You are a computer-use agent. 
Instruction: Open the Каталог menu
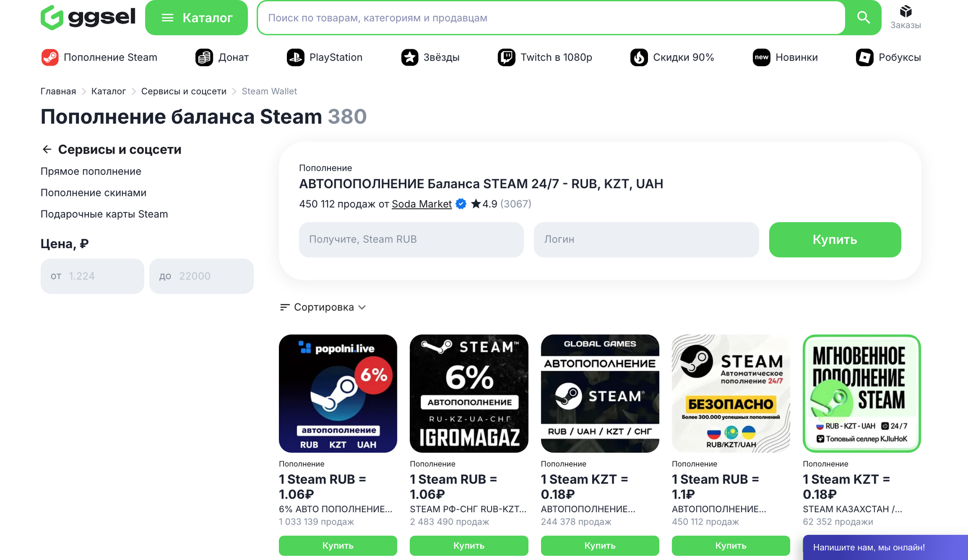pyautogui.click(x=196, y=17)
